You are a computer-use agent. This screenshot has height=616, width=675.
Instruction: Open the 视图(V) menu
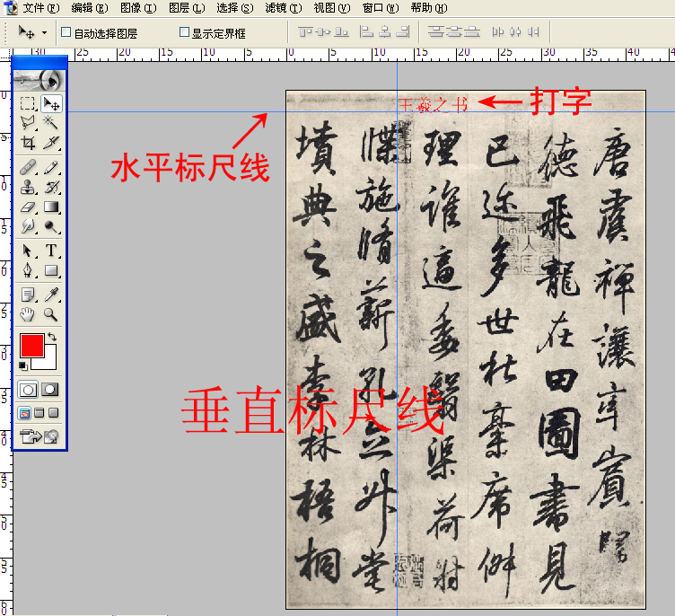[332, 8]
